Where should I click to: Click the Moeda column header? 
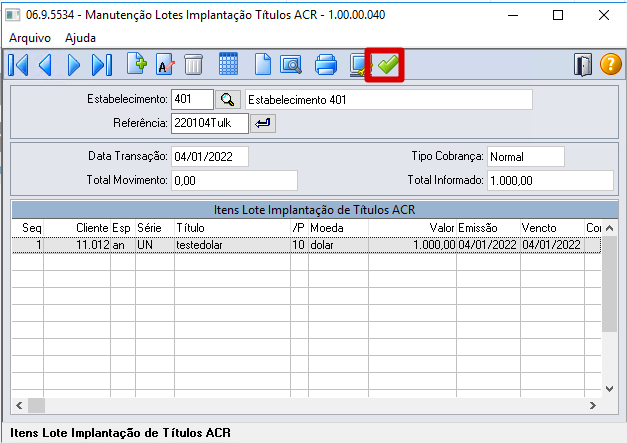338,228
